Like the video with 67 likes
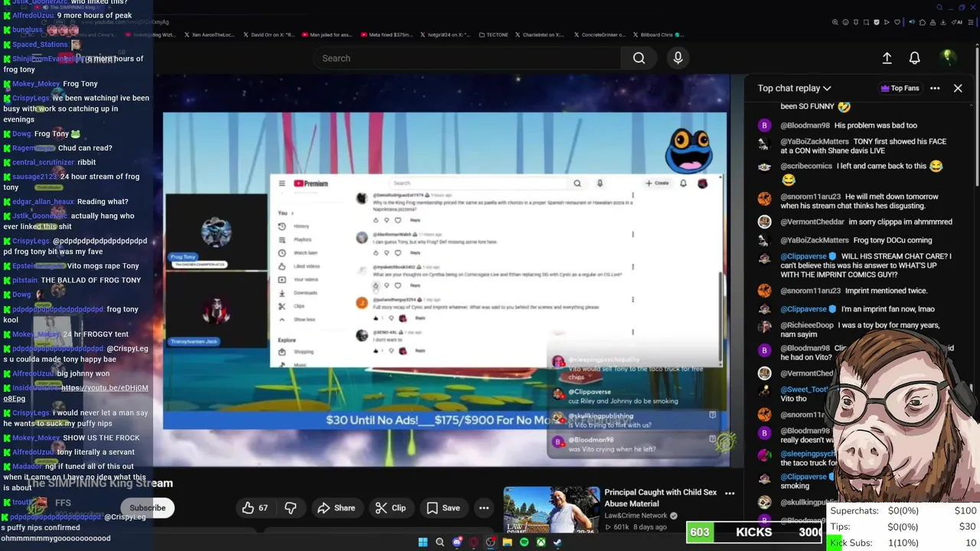Image resolution: width=980 pixels, height=551 pixels. click(255, 507)
